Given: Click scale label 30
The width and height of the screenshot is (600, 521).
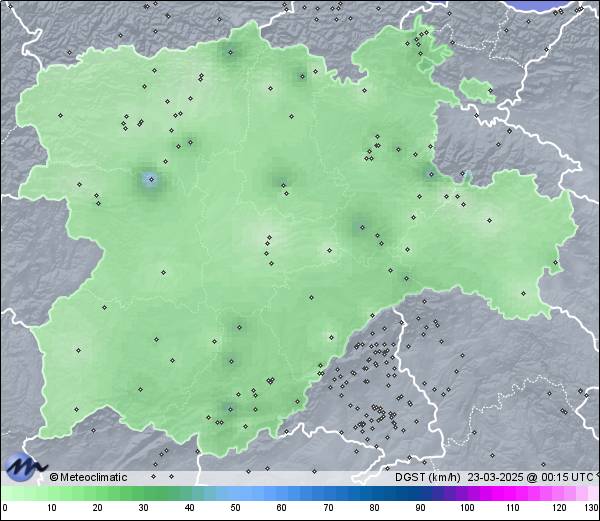Looking at the screenshot, I should pos(143,508).
